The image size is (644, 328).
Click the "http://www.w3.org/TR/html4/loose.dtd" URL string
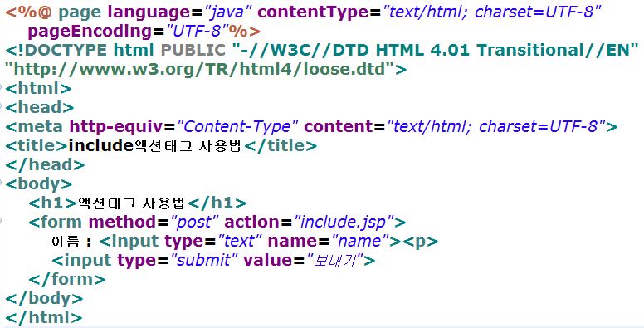[200, 69]
